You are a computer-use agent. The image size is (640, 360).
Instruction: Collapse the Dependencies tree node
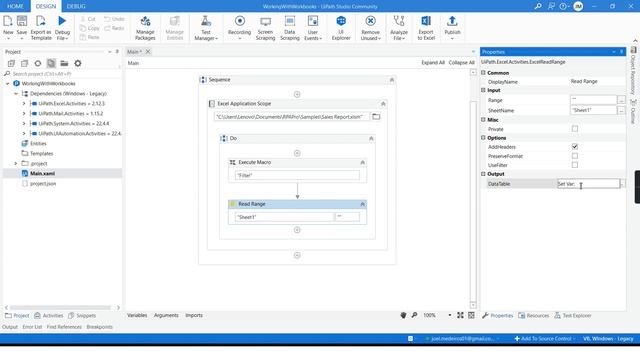click(16, 93)
